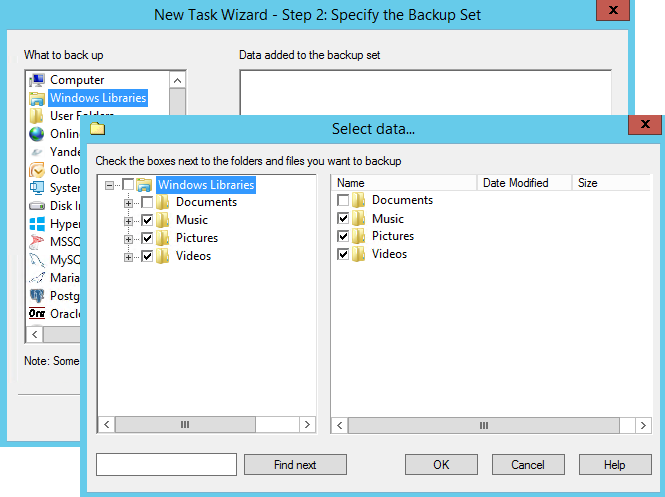Screen dimensions: 665x497
Task: Click the User Folders icon in wizard list
Action: pyautogui.click(x=37, y=116)
